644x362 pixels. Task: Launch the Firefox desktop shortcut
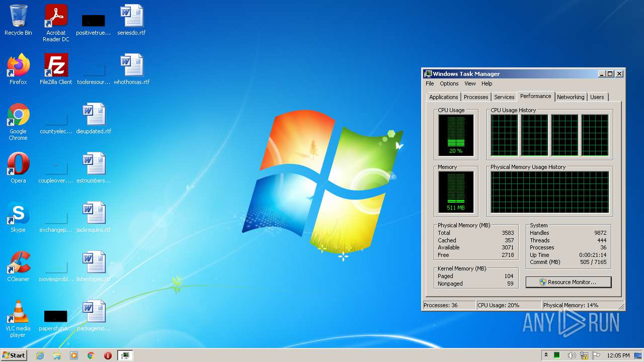point(18,69)
